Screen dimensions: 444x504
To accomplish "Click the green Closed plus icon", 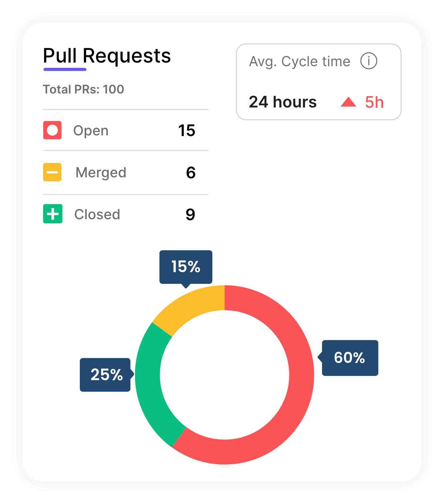I will click(53, 214).
